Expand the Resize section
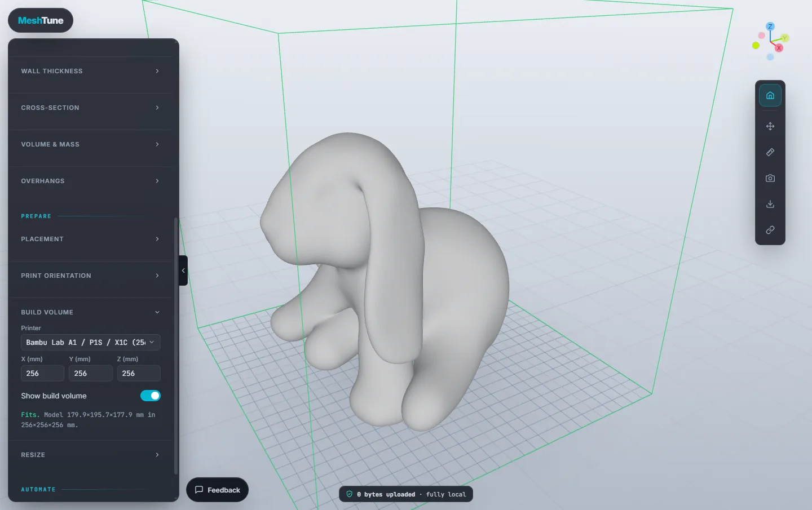 tap(90, 455)
